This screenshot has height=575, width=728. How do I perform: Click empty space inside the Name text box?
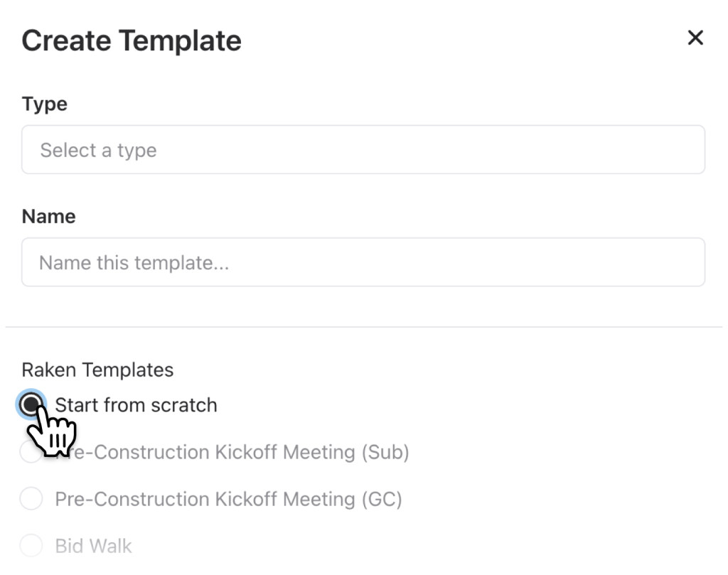click(498, 262)
